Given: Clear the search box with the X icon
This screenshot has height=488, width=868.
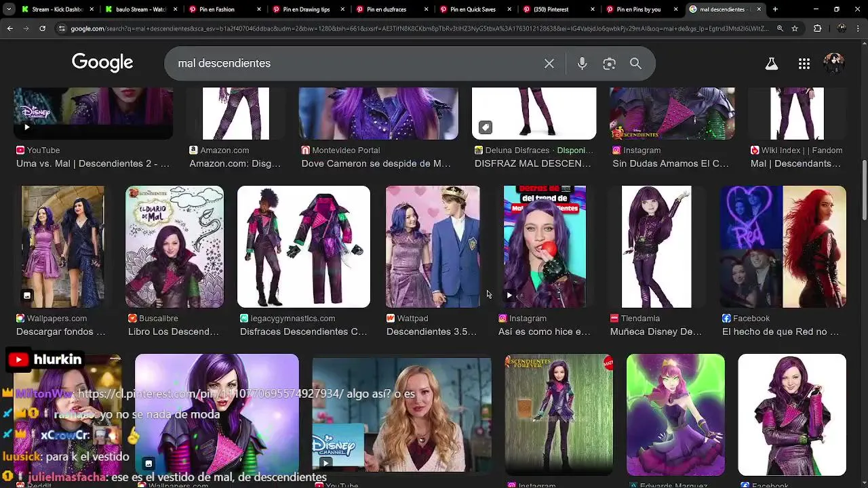Looking at the screenshot, I should [549, 63].
